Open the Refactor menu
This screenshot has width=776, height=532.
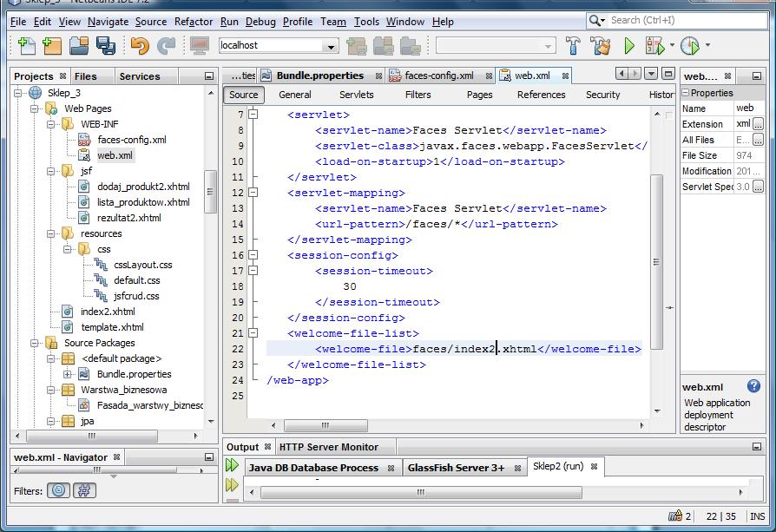(194, 22)
